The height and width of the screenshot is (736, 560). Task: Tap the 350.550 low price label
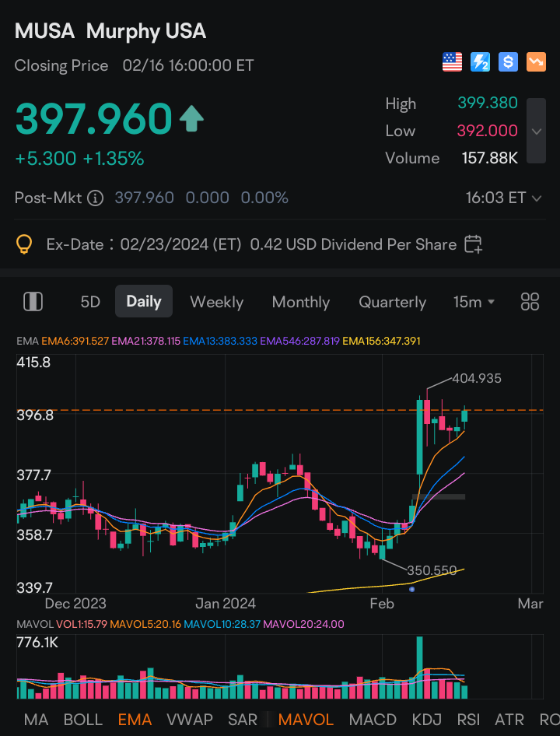coord(432,571)
